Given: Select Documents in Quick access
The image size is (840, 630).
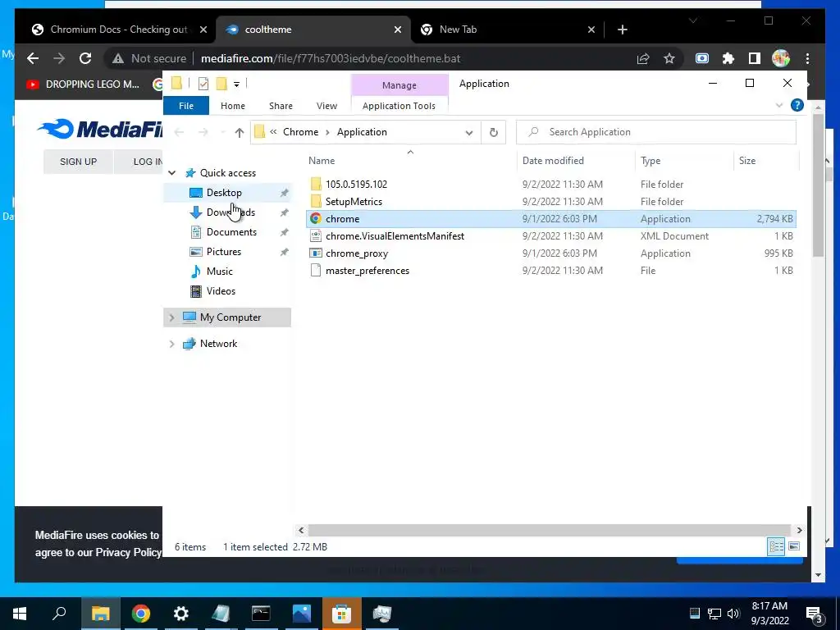Looking at the screenshot, I should coord(227,232).
